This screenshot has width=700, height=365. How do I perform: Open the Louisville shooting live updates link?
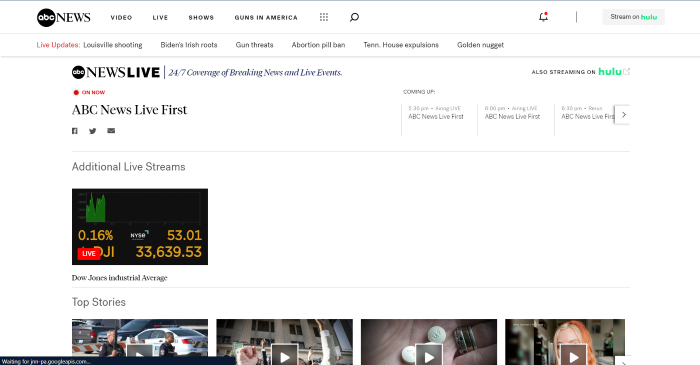click(113, 45)
